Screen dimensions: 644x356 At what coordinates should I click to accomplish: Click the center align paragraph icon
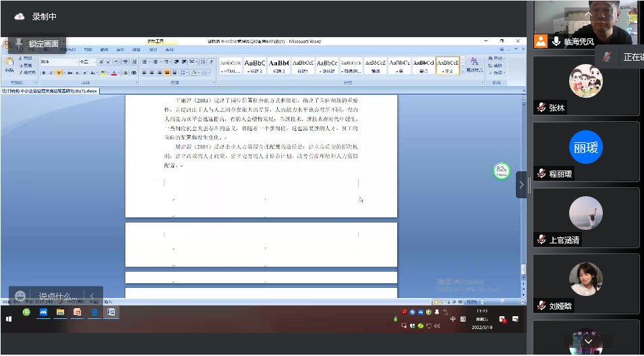pyautogui.click(x=152, y=73)
